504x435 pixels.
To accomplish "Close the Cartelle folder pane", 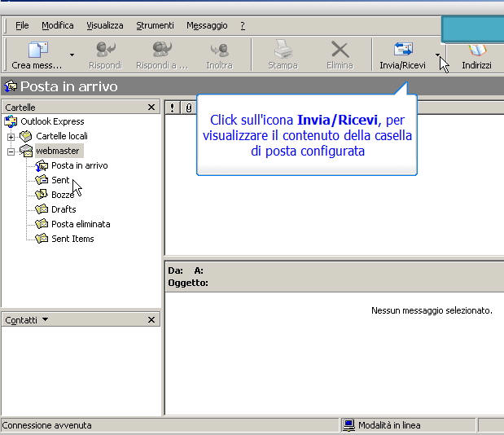I will coord(151,107).
